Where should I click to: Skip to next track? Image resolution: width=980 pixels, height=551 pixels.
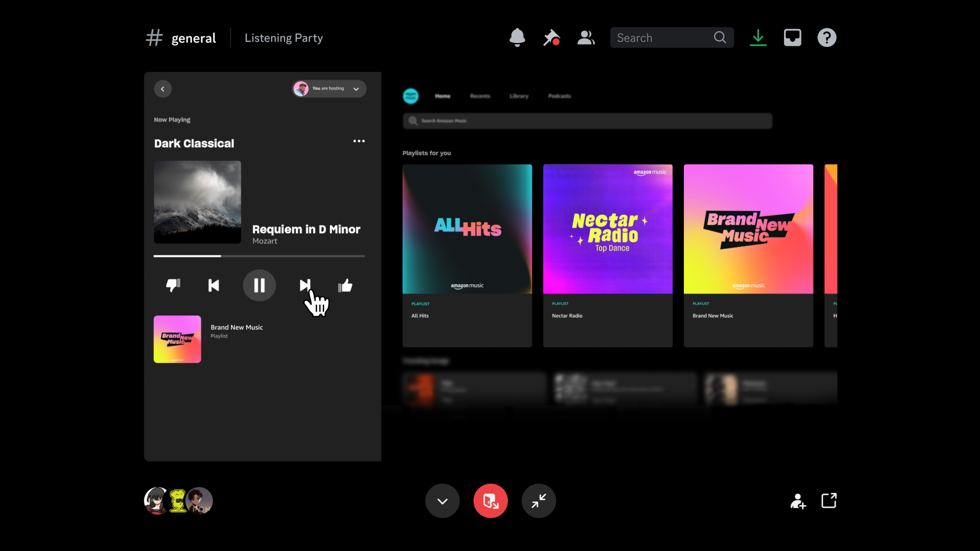(x=305, y=285)
